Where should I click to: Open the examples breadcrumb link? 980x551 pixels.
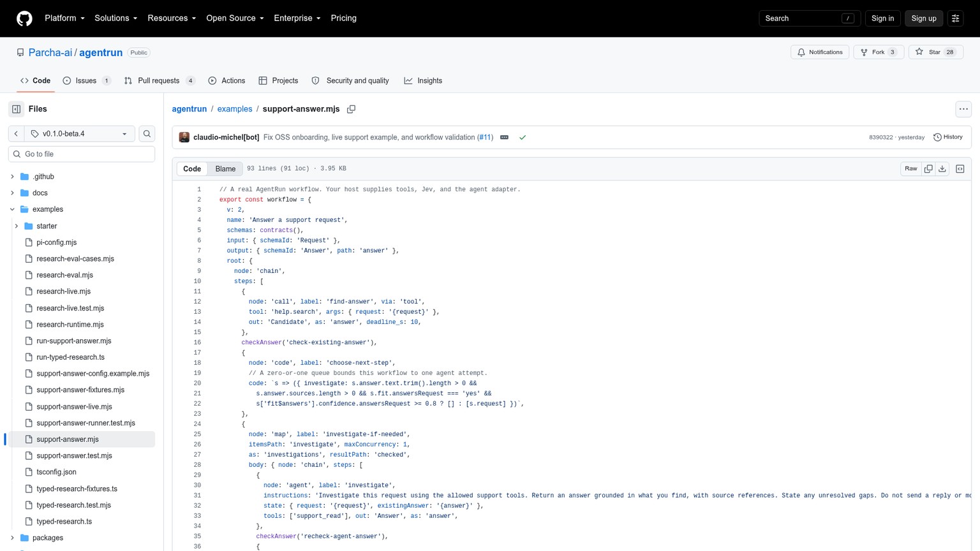(235, 109)
